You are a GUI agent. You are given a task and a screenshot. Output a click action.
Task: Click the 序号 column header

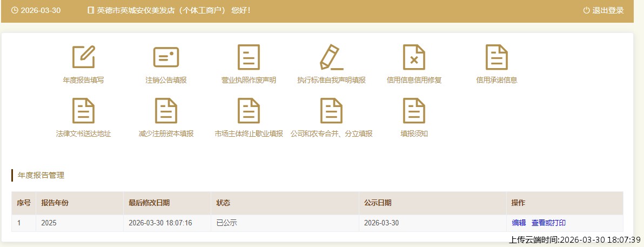click(x=23, y=203)
